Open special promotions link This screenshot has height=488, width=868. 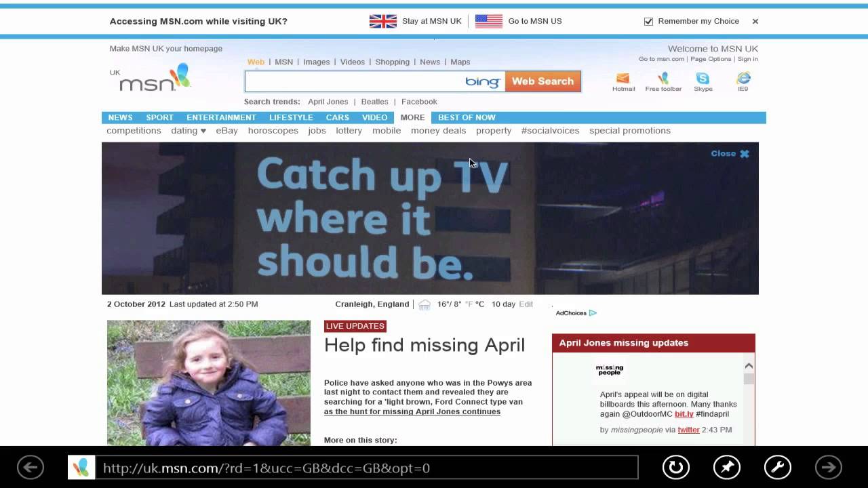tap(630, 131)
